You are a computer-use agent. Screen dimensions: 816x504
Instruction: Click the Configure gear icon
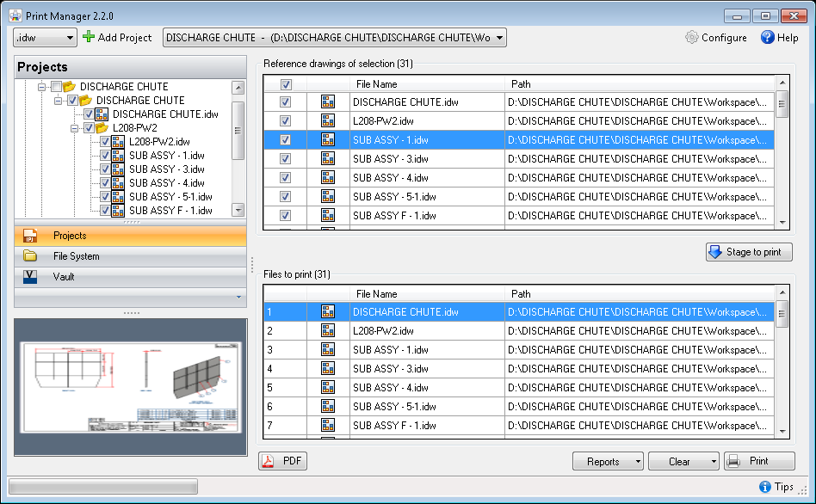(692, 38)
